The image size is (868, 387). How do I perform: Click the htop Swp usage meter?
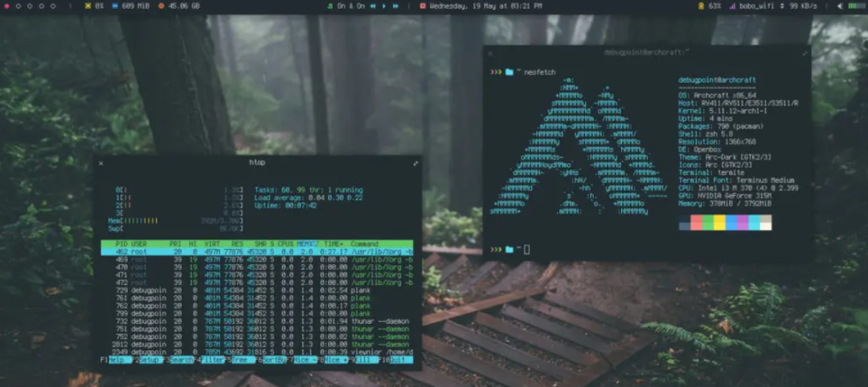click(x=176, y=228)
